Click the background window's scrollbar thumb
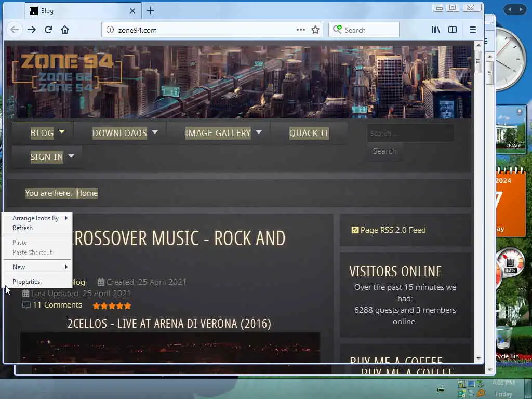Image resolution: width=532 pixels, height=399 pixels. pos(489,72)
